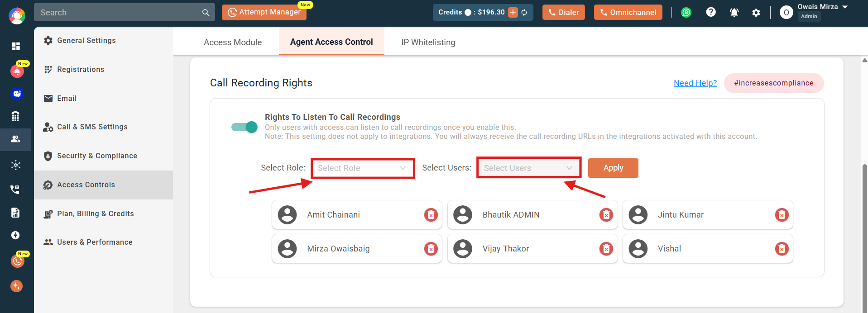Open the notifications bell
The image size is (868, 313).
(734, 13)
